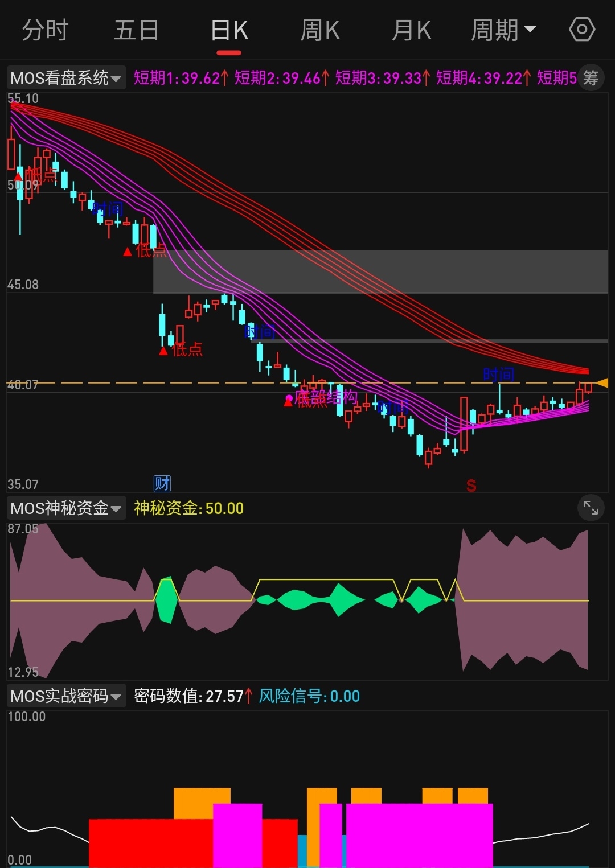Tap the 短期2:39.46 indicator value
The image size is (615, 868).
click(x=281, y=78)
